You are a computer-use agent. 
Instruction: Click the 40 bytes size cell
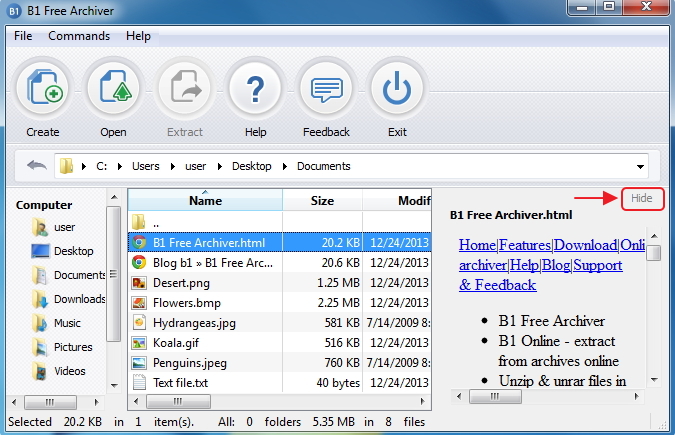[x=338, y=382]
